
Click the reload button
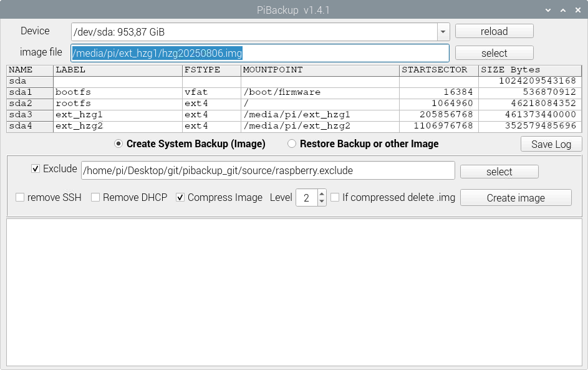(494, 31)
